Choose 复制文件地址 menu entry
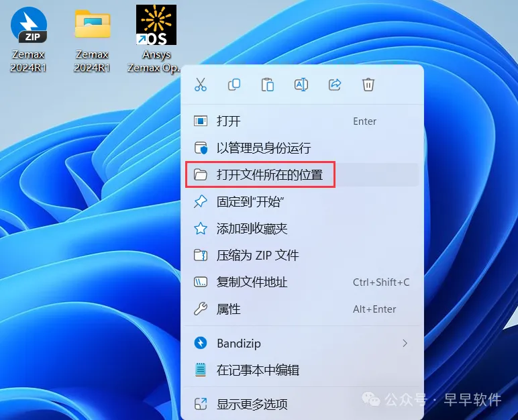The image size is (518, 420). click(x=302, y=282)
